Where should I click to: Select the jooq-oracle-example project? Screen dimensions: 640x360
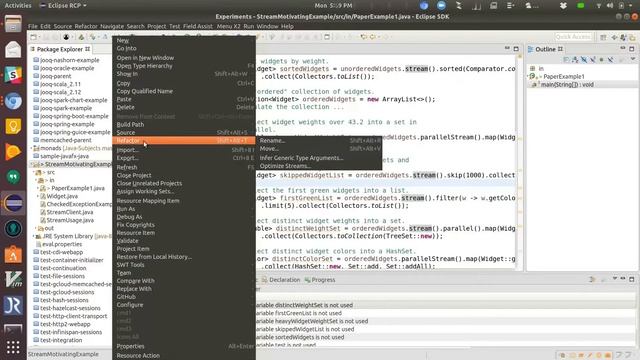pos(67,68)
